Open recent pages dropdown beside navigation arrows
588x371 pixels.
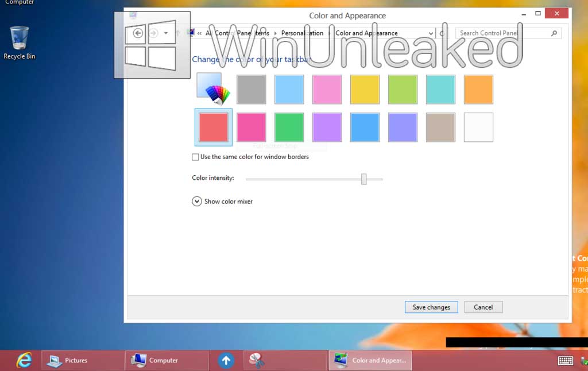click(166, 33)
